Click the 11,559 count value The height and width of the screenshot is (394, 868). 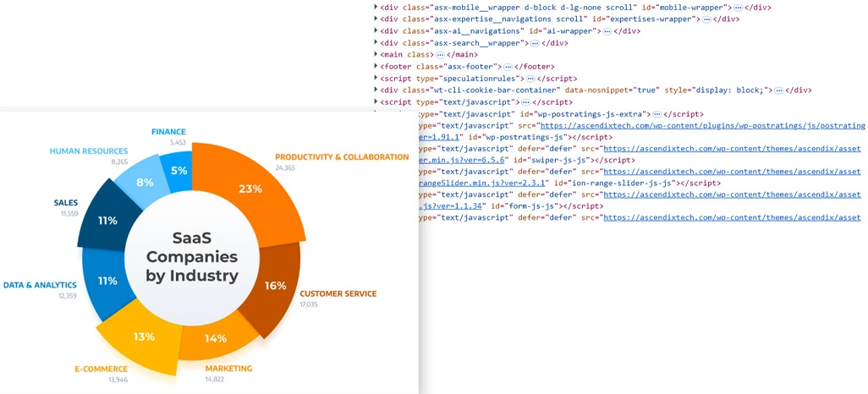[69, 213]
